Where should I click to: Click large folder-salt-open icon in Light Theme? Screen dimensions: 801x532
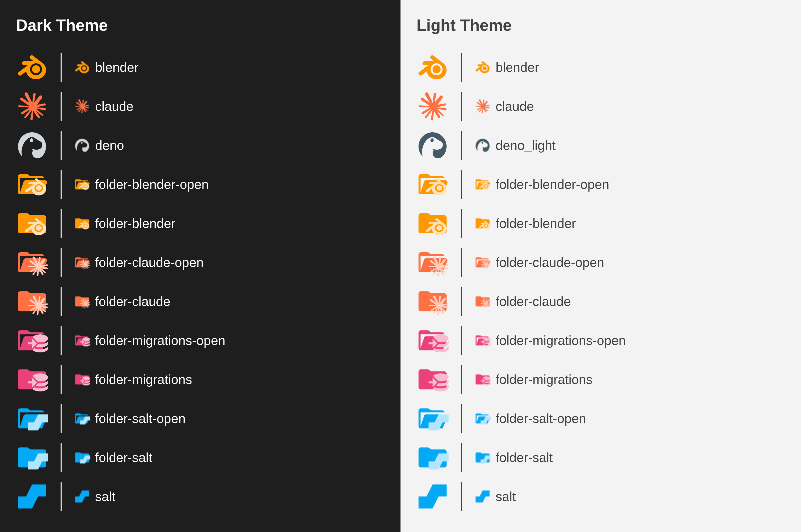click(433, 419)
